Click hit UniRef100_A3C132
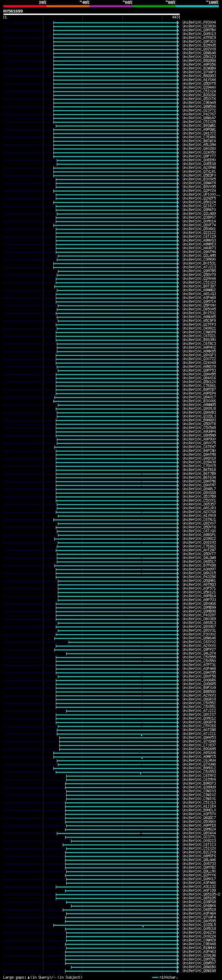Image resolution: width=222 pixels, height=980 pixels. [x=199, y=886]
